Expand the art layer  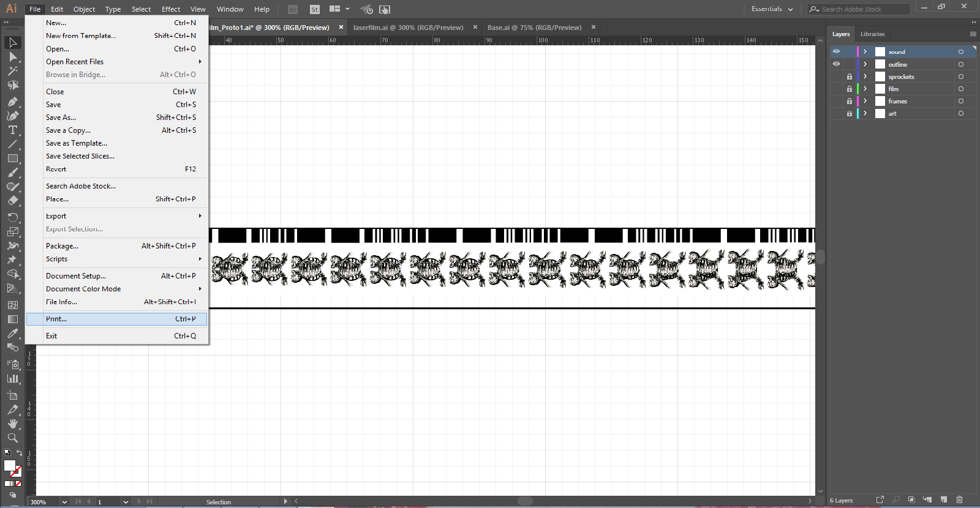point(865,113)
